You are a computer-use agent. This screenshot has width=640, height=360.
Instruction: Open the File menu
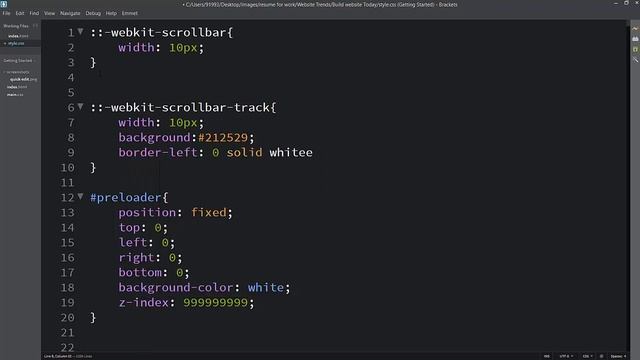[x=7, y=13]
